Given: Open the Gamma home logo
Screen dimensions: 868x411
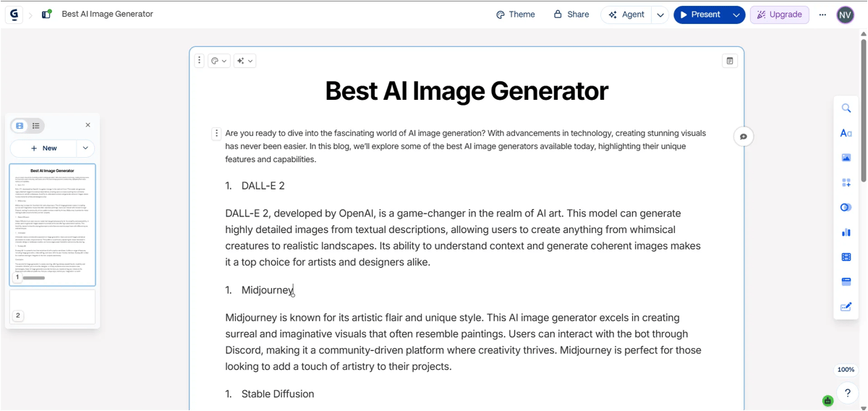Looking at the screenshot, I should click(14, 14).
